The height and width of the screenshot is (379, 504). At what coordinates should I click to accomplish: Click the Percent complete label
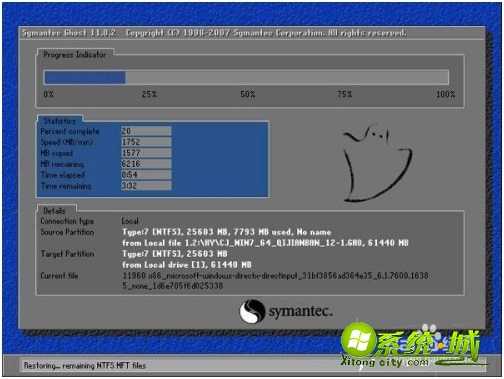(x=70, y=131)
